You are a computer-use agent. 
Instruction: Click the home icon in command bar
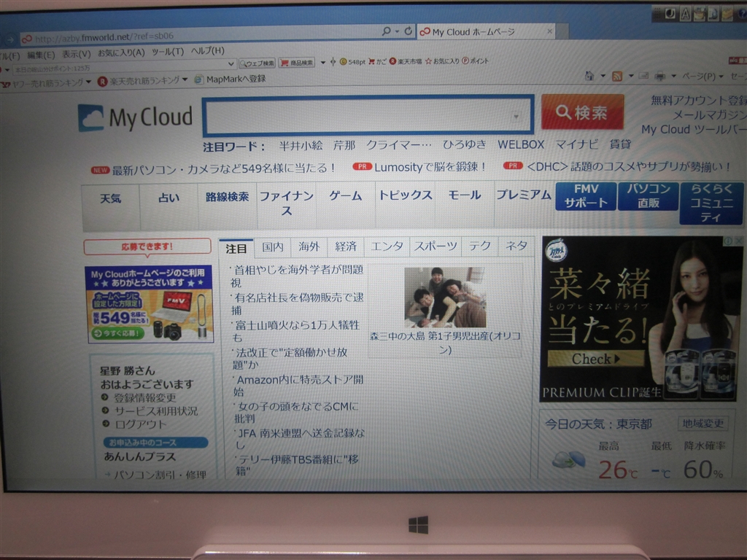[x=589, y=76]
